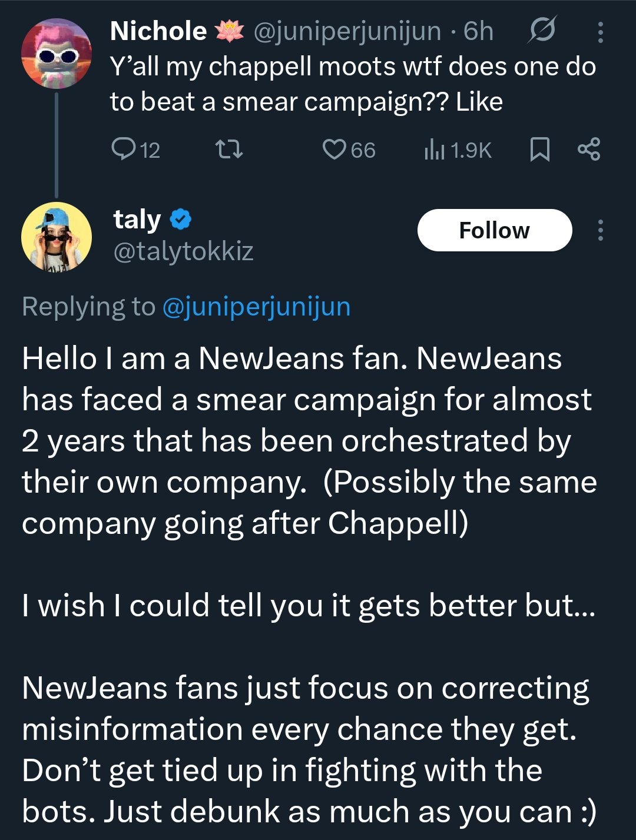The image size is (636, 840).
Task: Follow the taly account
Action: pos(494,230)
